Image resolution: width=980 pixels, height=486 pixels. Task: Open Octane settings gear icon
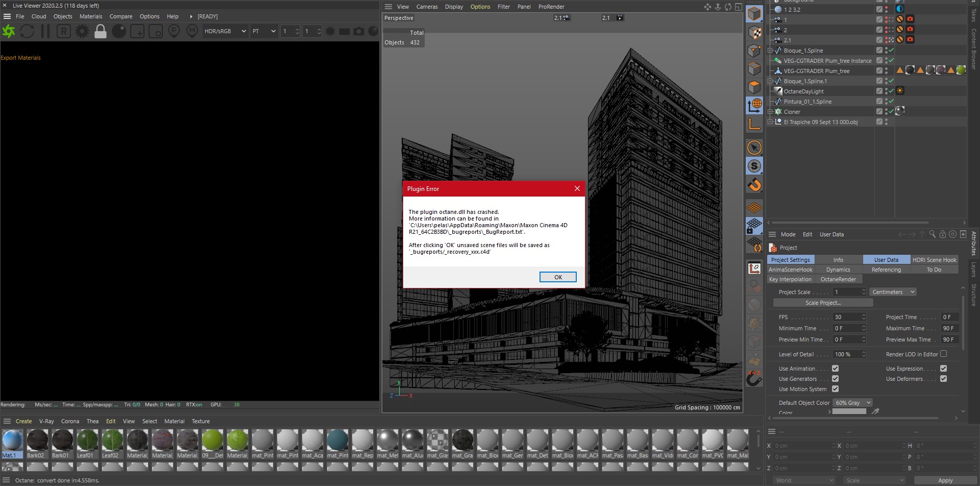pos(82,32)
